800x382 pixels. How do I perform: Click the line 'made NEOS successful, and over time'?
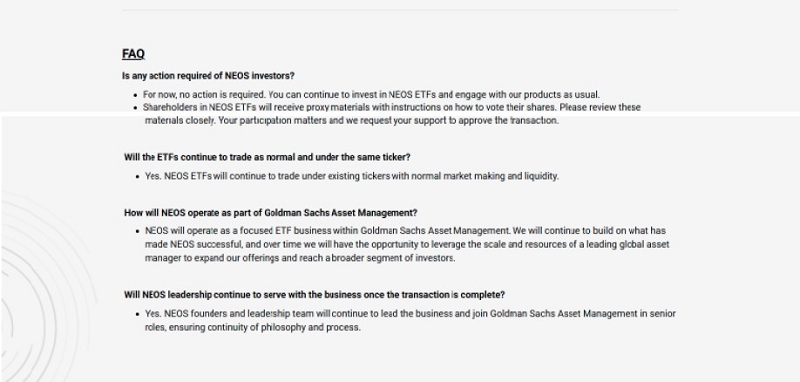click(407, 244)
